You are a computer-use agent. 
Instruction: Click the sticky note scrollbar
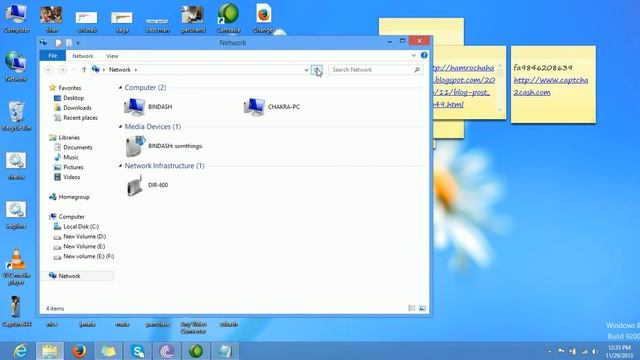tap(500, 87)
